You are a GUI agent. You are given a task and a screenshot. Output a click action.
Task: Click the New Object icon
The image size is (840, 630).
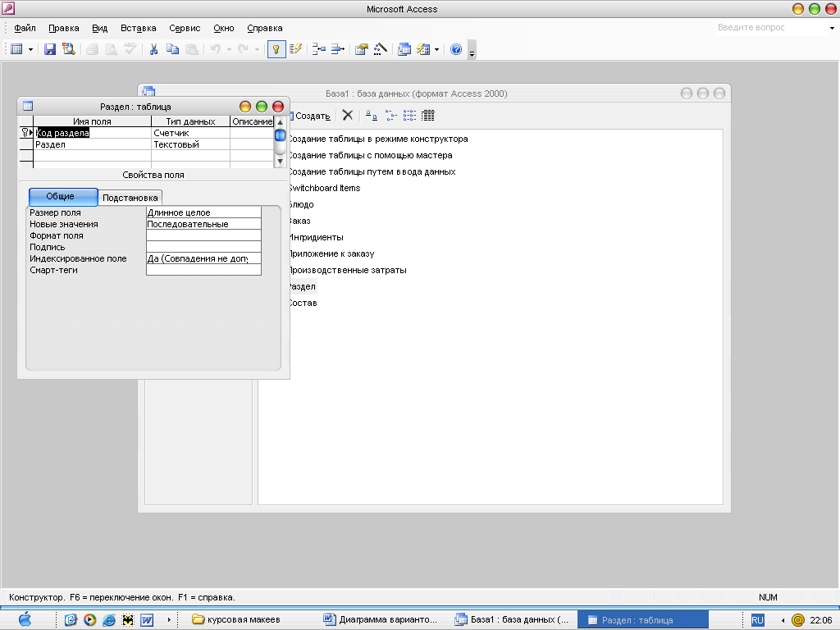pos(423,49)
